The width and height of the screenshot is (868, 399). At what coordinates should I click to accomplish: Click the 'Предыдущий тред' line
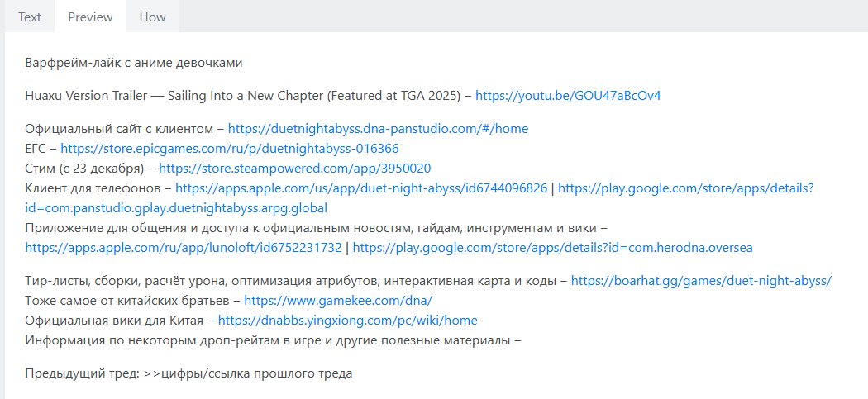click(x=188, y=373)
